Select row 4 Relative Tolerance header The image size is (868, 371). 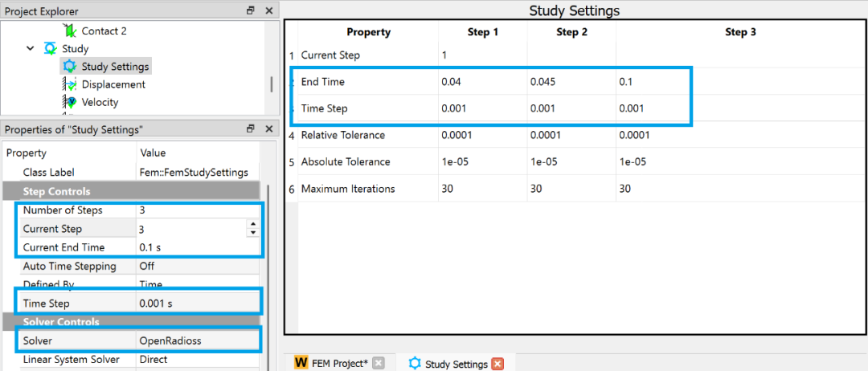[292, 135]
